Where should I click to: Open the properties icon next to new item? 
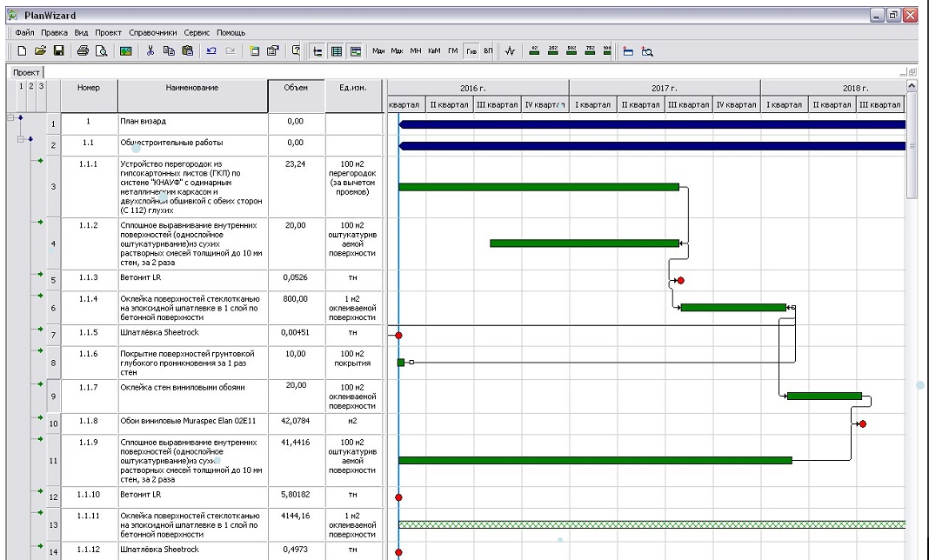pos(272,51)
